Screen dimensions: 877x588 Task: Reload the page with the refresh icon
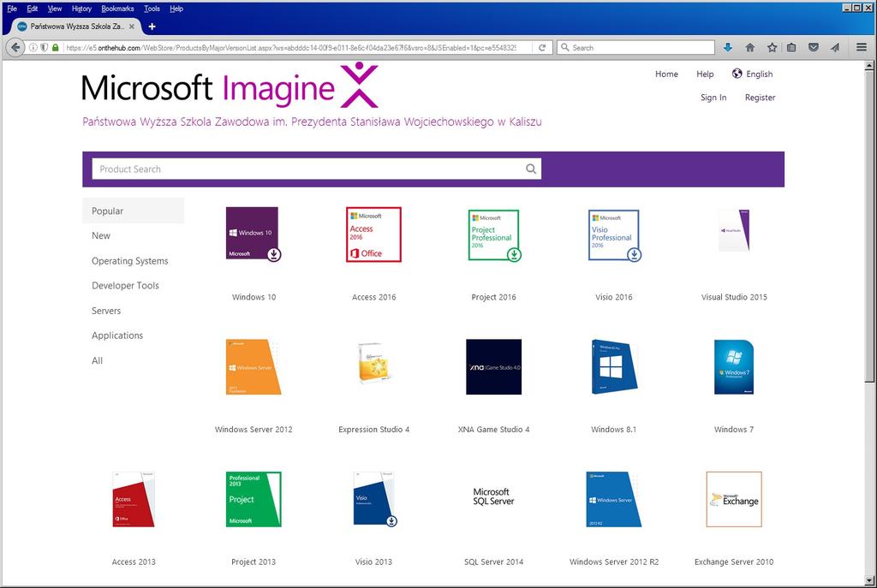pyautogui.click(x=542, y=48)
